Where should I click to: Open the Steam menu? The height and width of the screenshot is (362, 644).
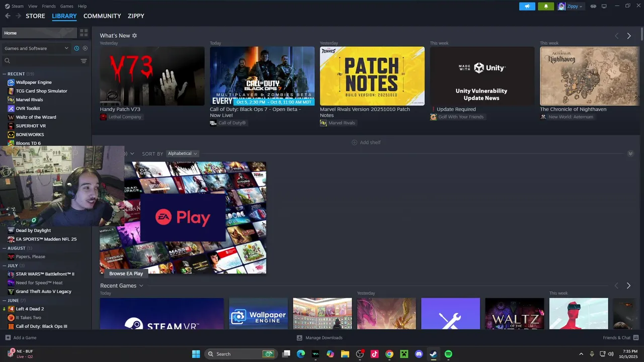(18, 6)
